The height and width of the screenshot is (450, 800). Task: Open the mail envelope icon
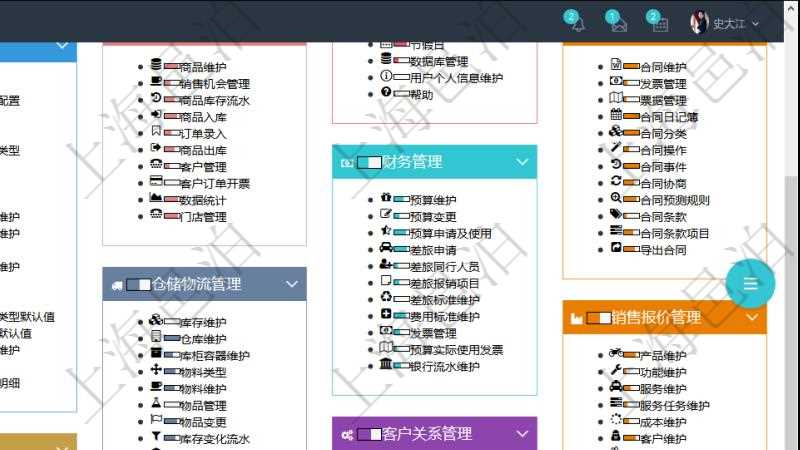tap(619, 24)
